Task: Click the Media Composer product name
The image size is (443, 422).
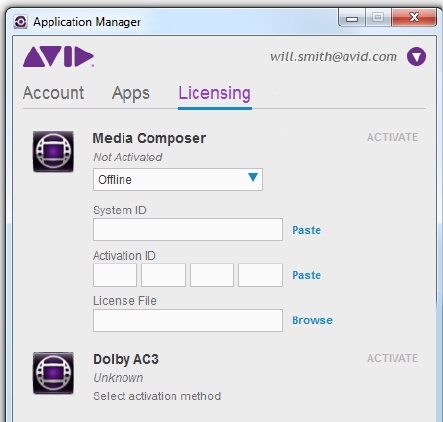Action: pyautogui.click(x=149, y=138)
